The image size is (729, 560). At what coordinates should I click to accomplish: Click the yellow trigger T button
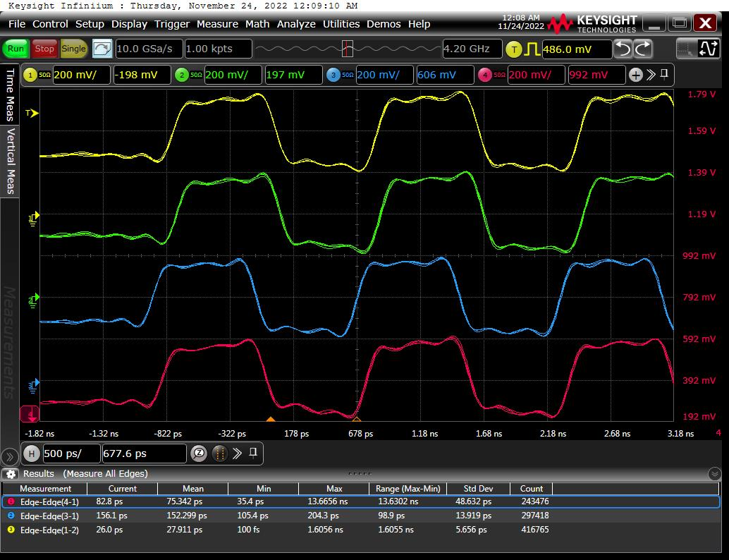(514, 49)
